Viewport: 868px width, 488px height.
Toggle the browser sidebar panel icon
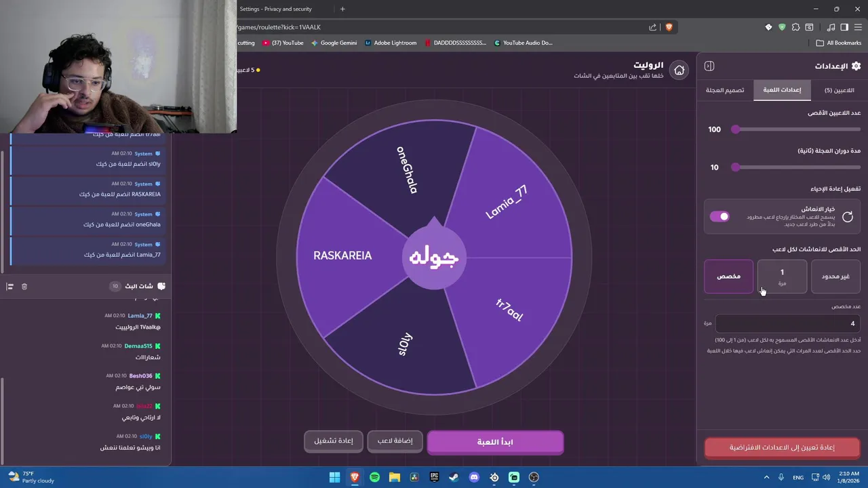pos(844,27)
